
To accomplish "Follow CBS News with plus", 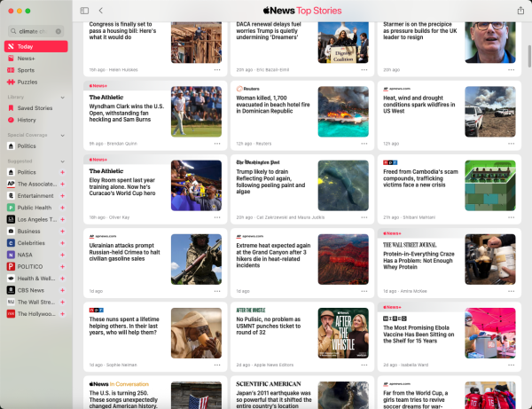I will (x=62, y=290).
